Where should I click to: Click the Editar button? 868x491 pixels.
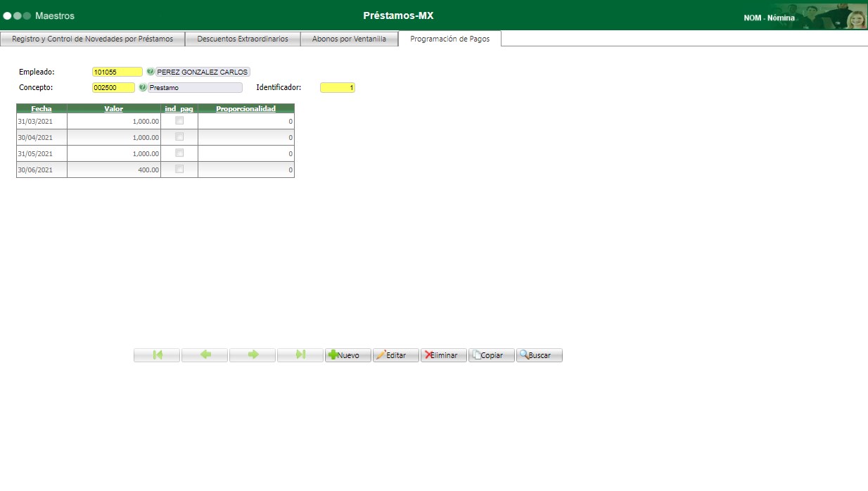click(396, 355)
